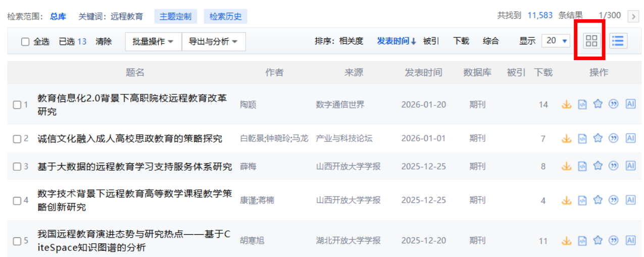Viewport: 644px width, 257px height.
Task: Switch to grid view layout icon
Action: (591, 41)
